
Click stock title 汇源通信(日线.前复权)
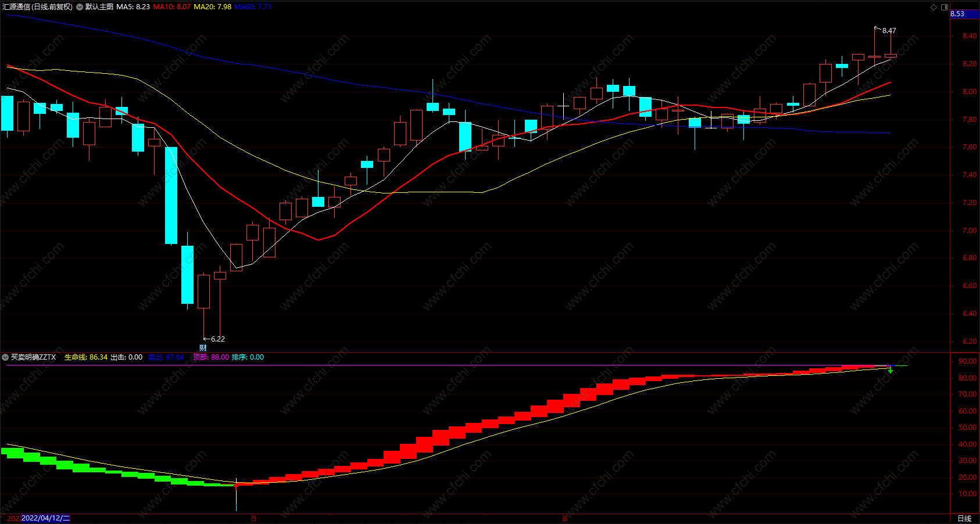(x=38, y=7)
